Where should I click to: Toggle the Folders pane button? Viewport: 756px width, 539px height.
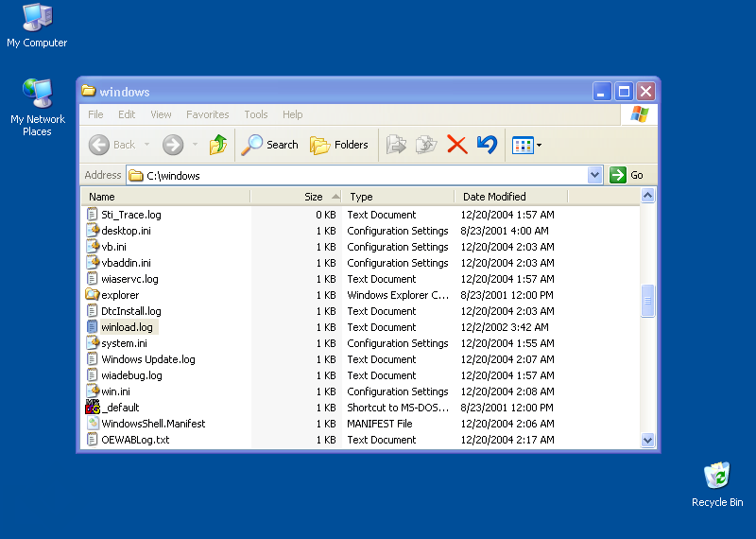click(339, 145)
